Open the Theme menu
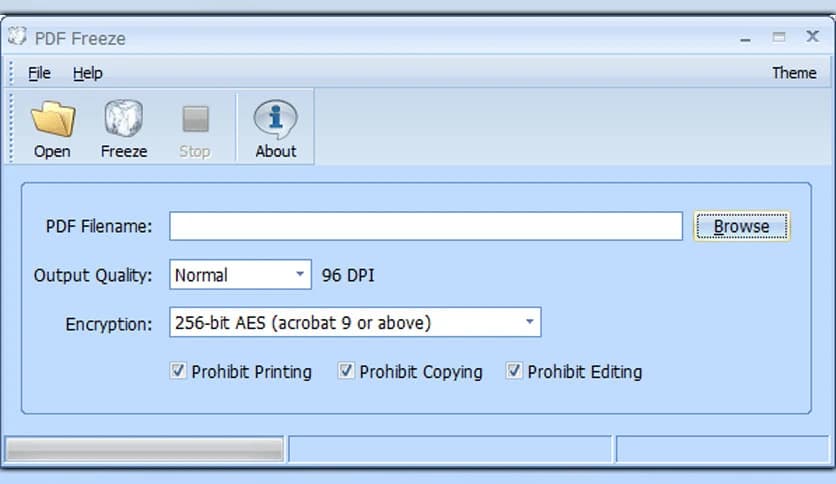This screenshot has height=484, width=836. tap(794, 73)
